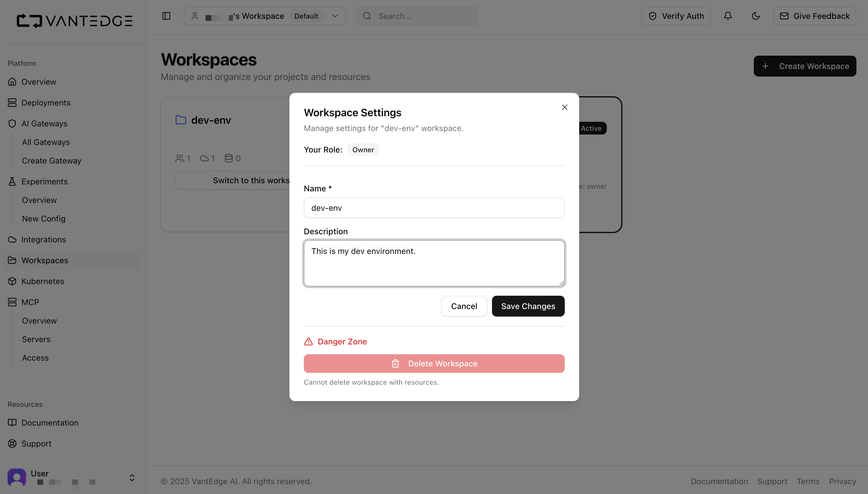Click the Give Feedback envelope icon
868x494 pixels.
click(x=784, y=16)
